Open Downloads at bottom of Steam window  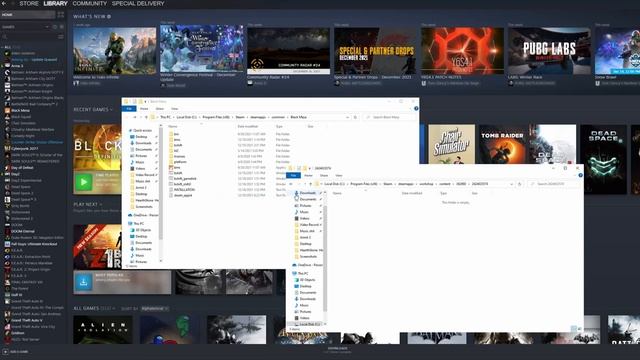tap(338, 349)
